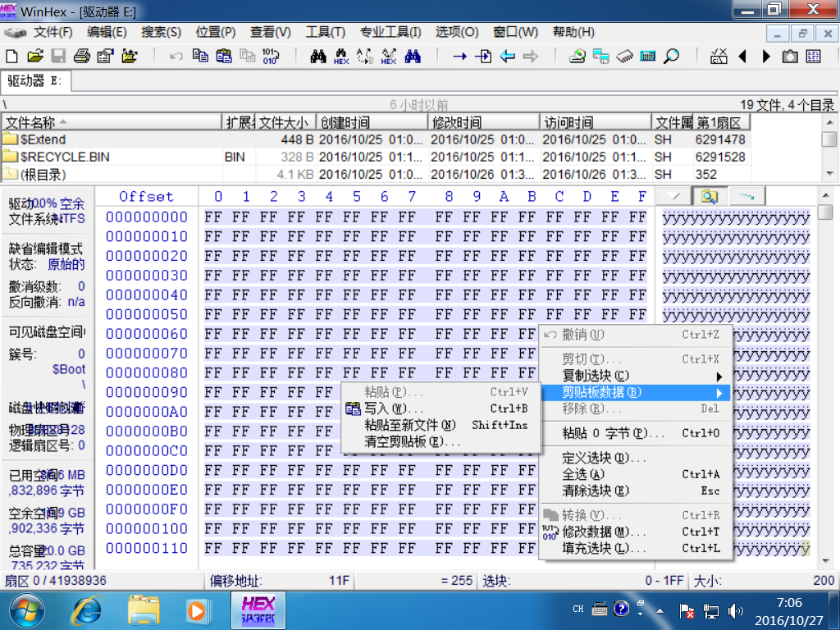Open Windows Explorer from taskbar
Screen dimensions: 840x630
tap(143, 611)
